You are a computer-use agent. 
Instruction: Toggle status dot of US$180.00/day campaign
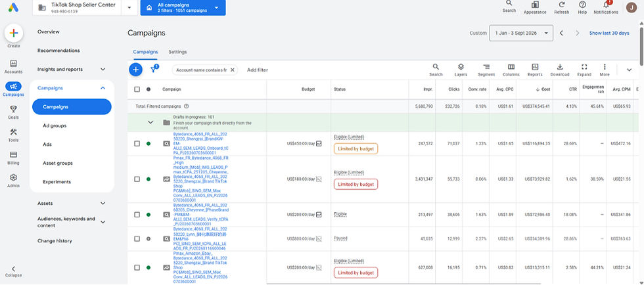pyautogui.click(x=149, y=179)
